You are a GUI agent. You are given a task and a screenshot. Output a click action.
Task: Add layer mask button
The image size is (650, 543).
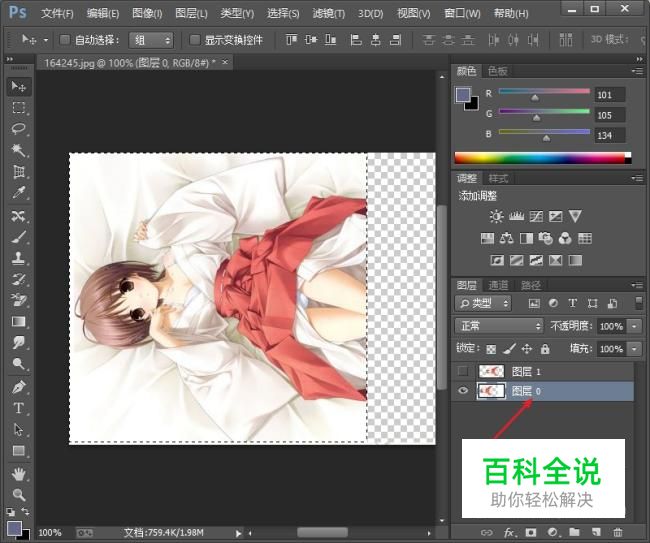coord(530,532)
